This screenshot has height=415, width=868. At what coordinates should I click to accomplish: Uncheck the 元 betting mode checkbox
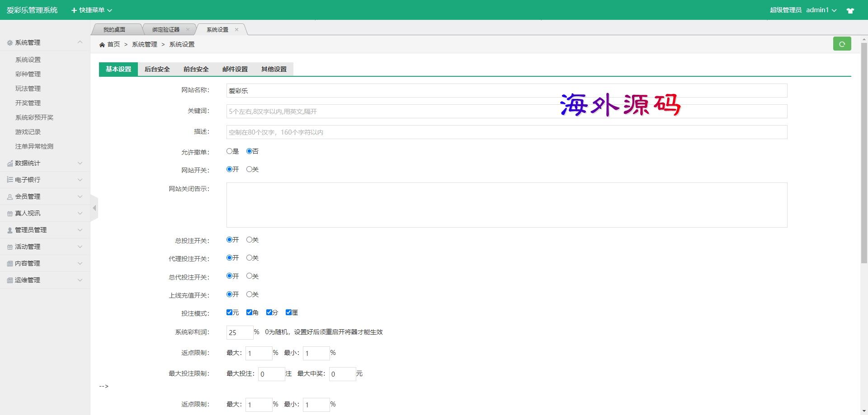coord(229,312)
